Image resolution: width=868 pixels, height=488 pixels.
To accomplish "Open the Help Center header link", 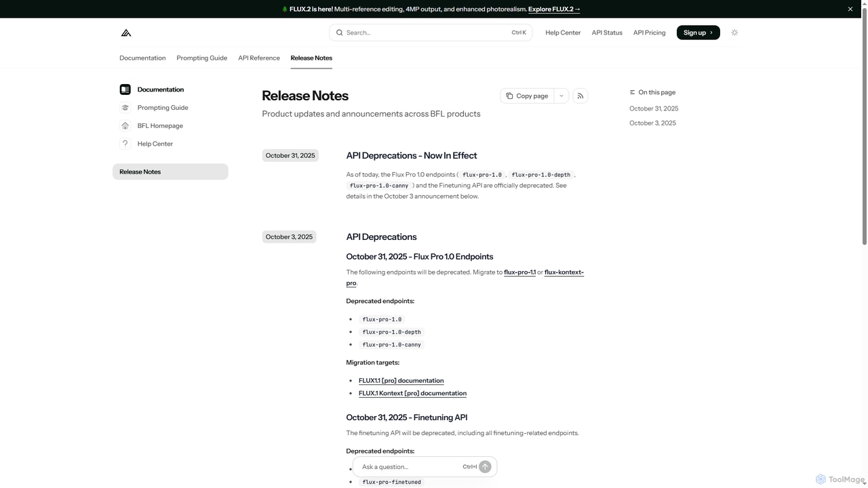I will click(563, 33).
